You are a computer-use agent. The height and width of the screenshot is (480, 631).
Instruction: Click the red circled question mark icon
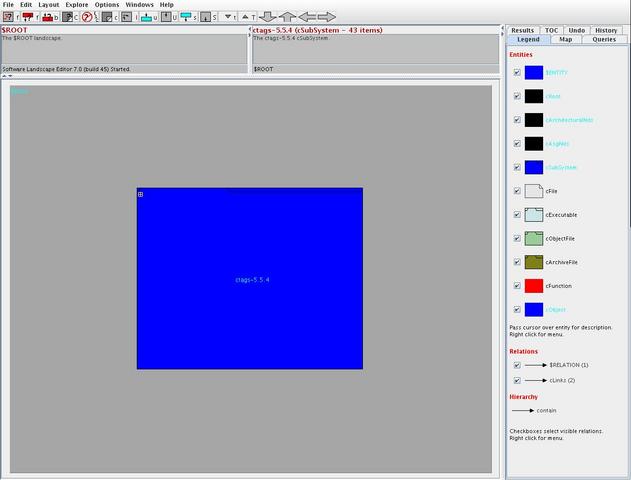[87, 17]
